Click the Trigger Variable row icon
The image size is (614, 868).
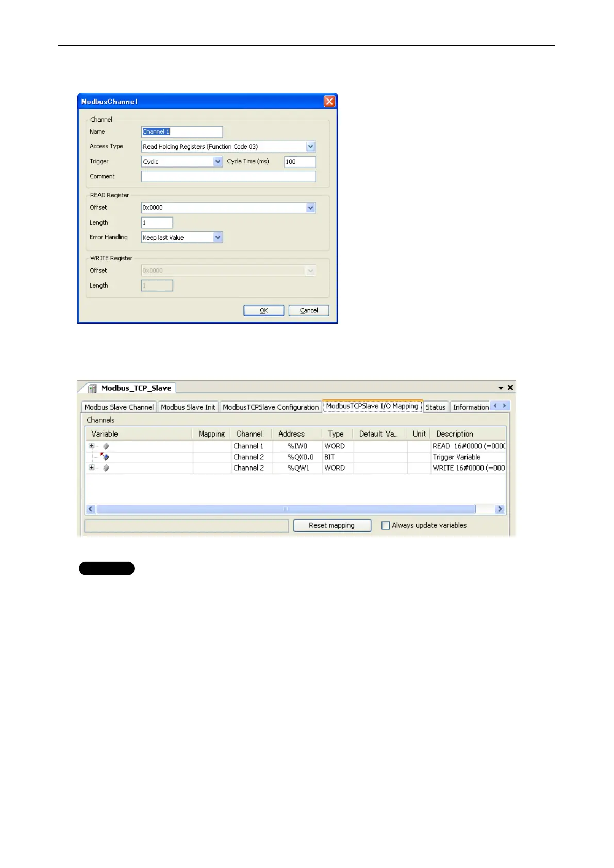(x=105, y=457)
